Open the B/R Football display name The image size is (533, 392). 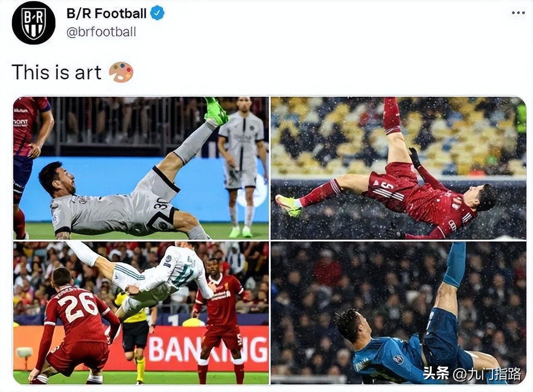click(107, 13)
